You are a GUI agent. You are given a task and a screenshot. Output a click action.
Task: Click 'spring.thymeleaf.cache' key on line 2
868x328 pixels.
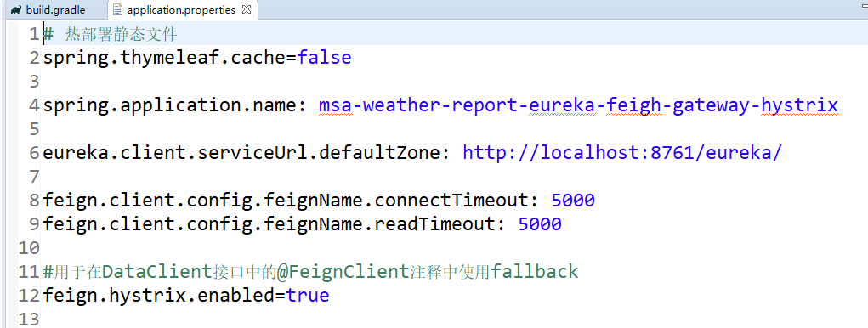(164, 58)
